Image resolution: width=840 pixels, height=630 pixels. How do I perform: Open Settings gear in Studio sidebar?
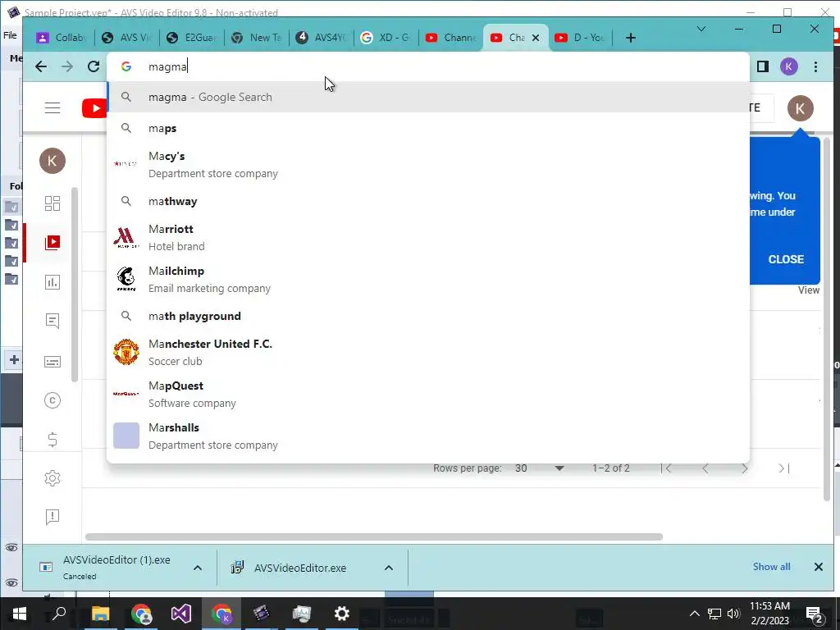[x=52, y=478]
